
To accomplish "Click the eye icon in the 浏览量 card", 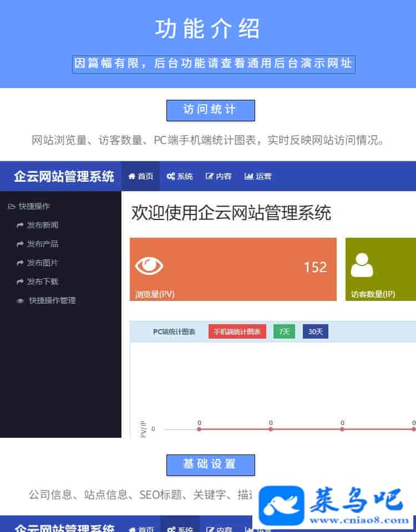I will coord(149,265).
